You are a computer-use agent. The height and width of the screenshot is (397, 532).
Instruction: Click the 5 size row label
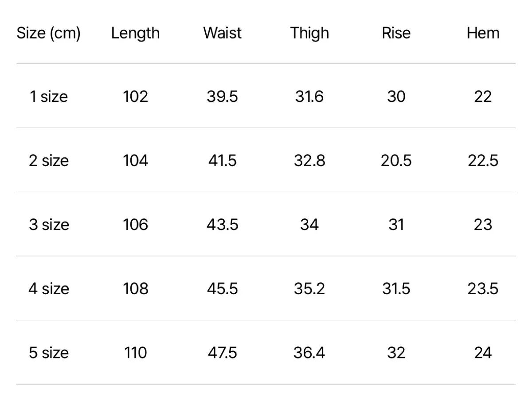click(x=49, y=353)
